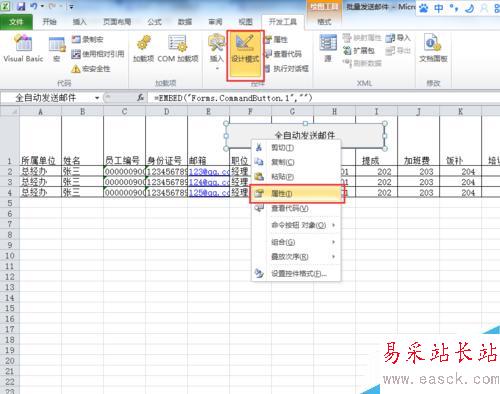Expand the Name Box dropdown
Viewport: 500px width, 394px height.
tap(97, 98)
